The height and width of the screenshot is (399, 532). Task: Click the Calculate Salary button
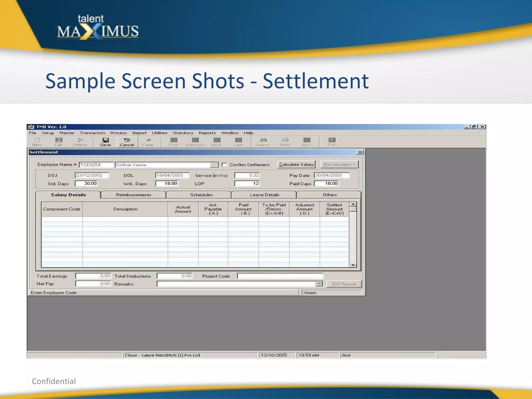coord(296,164)
